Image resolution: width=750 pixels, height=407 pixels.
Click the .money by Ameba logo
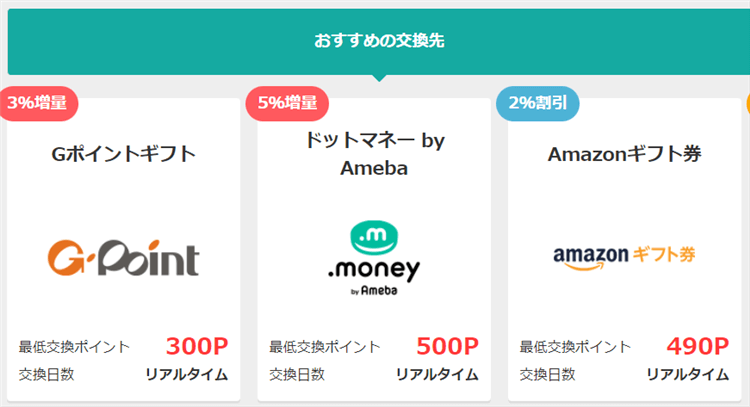coord(373,258)
